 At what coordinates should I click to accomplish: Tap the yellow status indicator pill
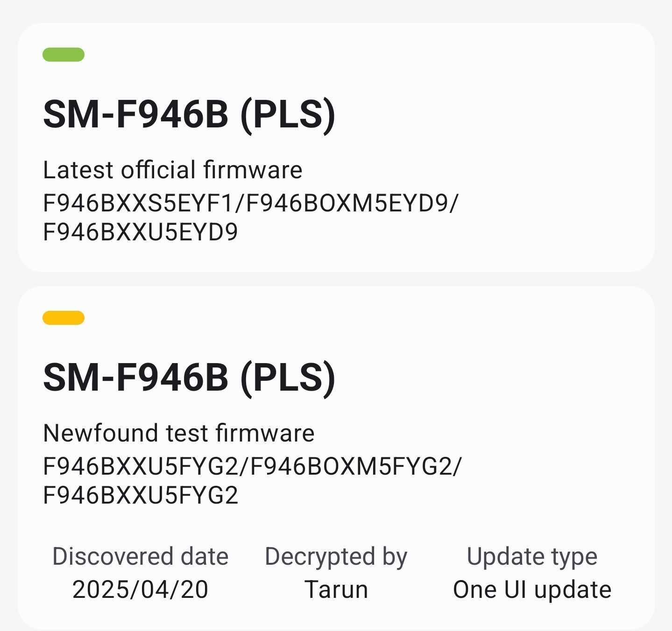64,318
